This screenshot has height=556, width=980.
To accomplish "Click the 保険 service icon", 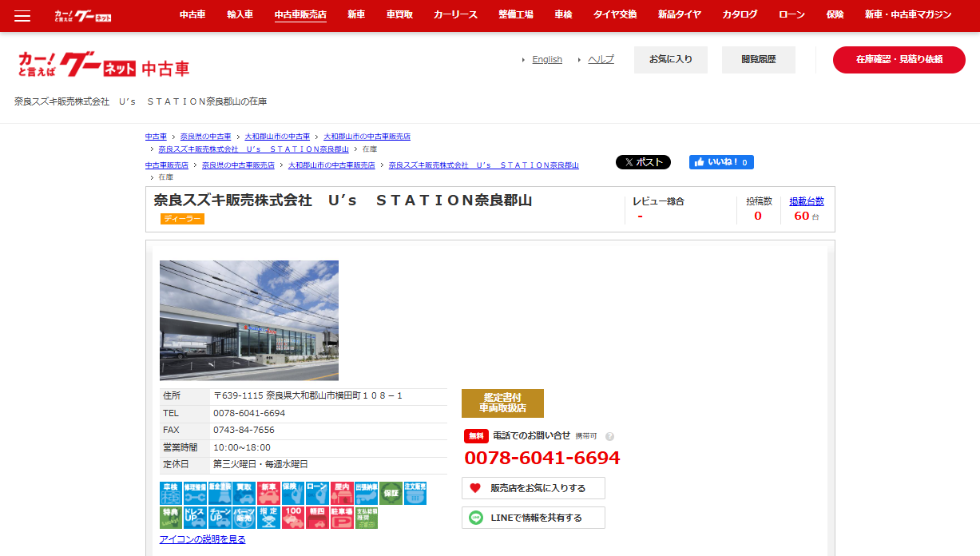I will click(293, 493).
